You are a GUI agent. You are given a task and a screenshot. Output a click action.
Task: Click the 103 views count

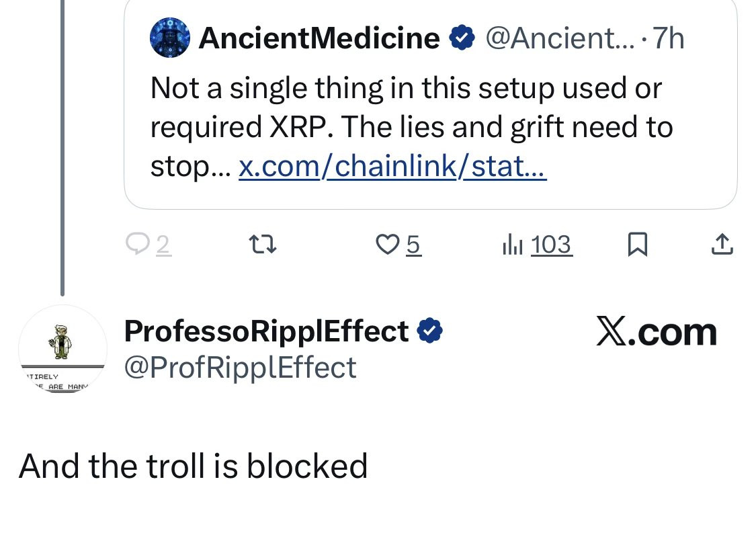551,245
